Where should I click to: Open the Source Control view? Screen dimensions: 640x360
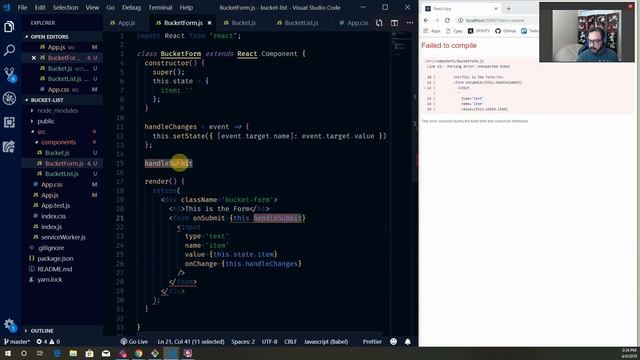pyautogui.click(x=9, y=74)
